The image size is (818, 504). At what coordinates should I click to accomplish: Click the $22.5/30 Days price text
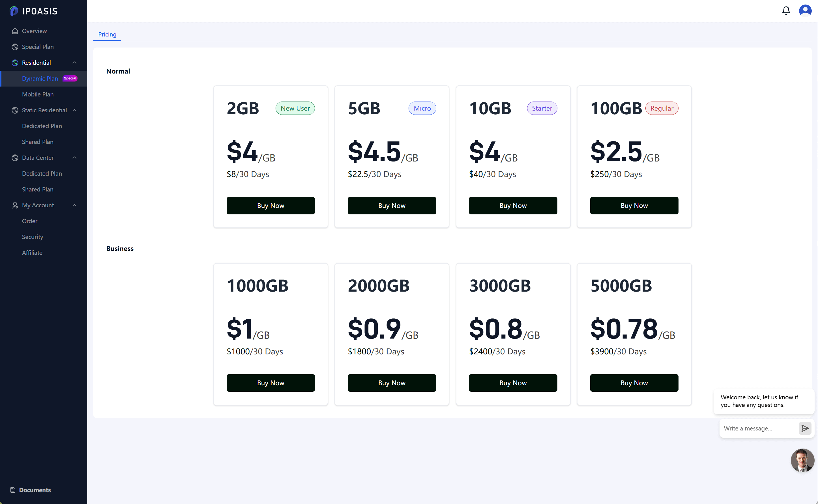375,174
